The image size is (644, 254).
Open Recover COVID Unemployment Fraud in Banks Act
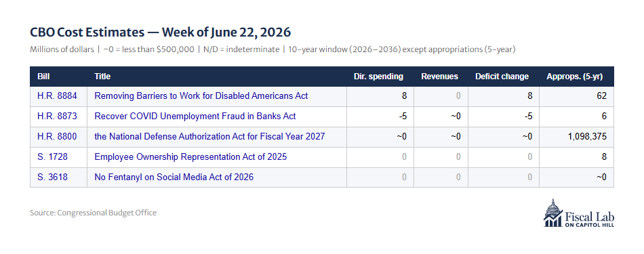[x=195, y=116]
